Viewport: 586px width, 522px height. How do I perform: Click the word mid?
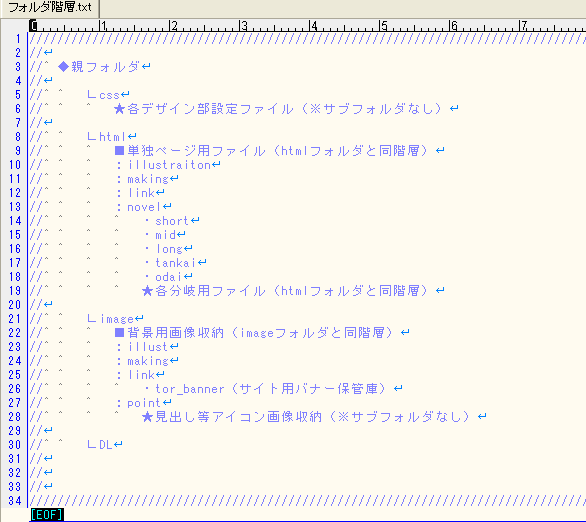pyautogui.click(x=166, y=235)
